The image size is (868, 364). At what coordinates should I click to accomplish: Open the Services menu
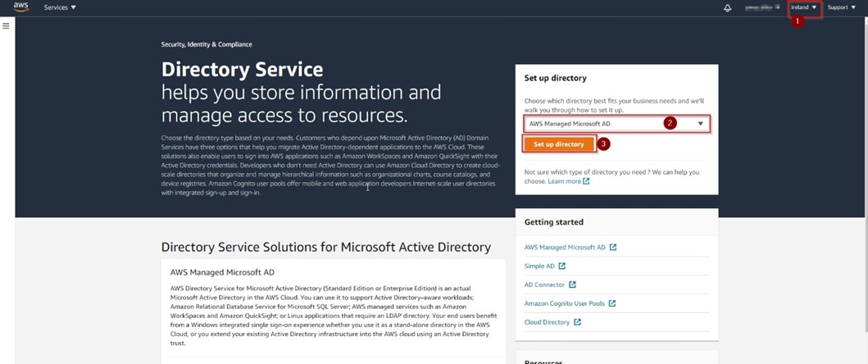point(60,7)
